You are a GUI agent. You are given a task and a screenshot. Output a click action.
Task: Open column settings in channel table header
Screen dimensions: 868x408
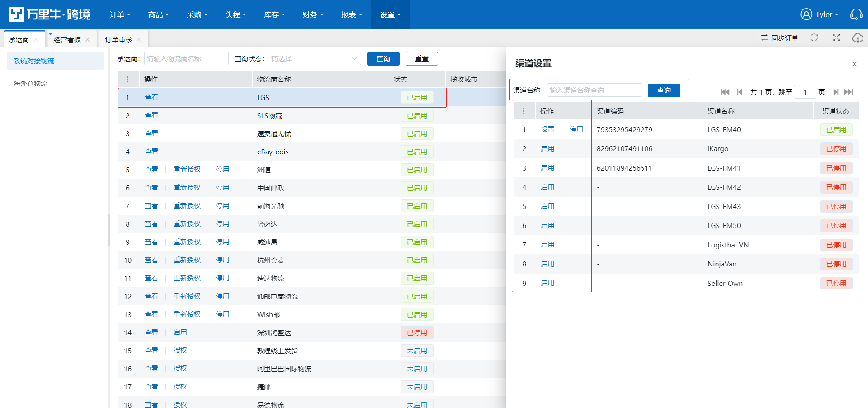524,111
